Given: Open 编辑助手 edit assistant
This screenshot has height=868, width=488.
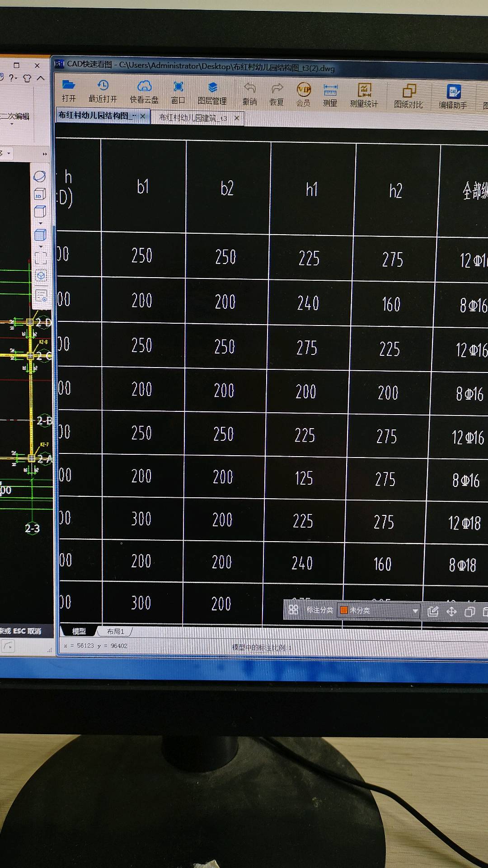Looking at the screenshot, I should 453,97.
